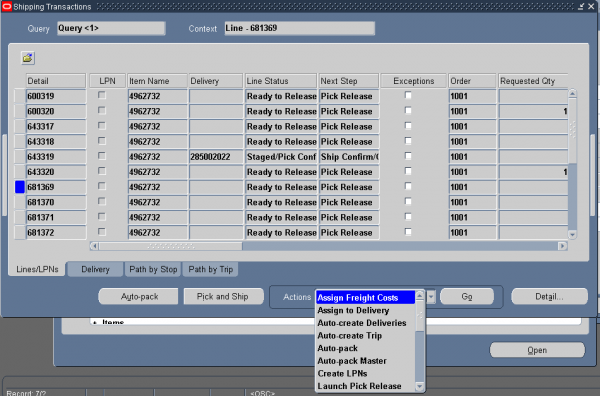Click the Staged/Pick Conf line status cell
This screenshot has height=396, width=600.
click(281, 157)
